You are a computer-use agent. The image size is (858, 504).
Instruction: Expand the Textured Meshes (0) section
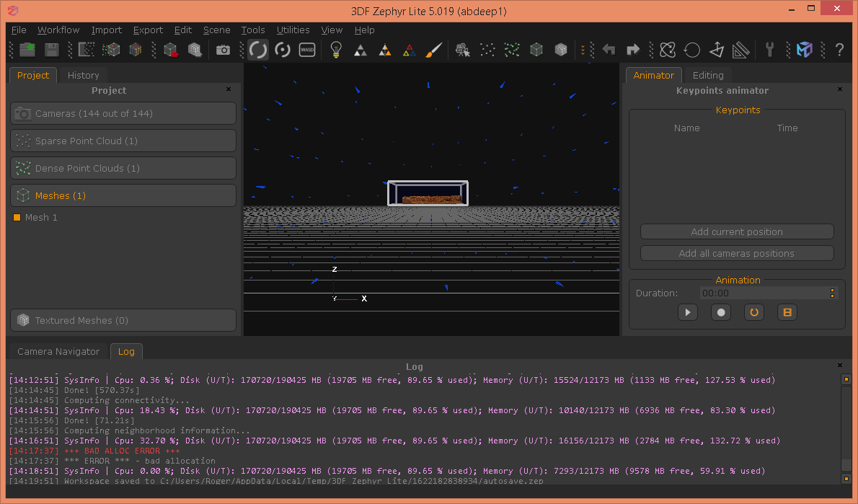123,320
